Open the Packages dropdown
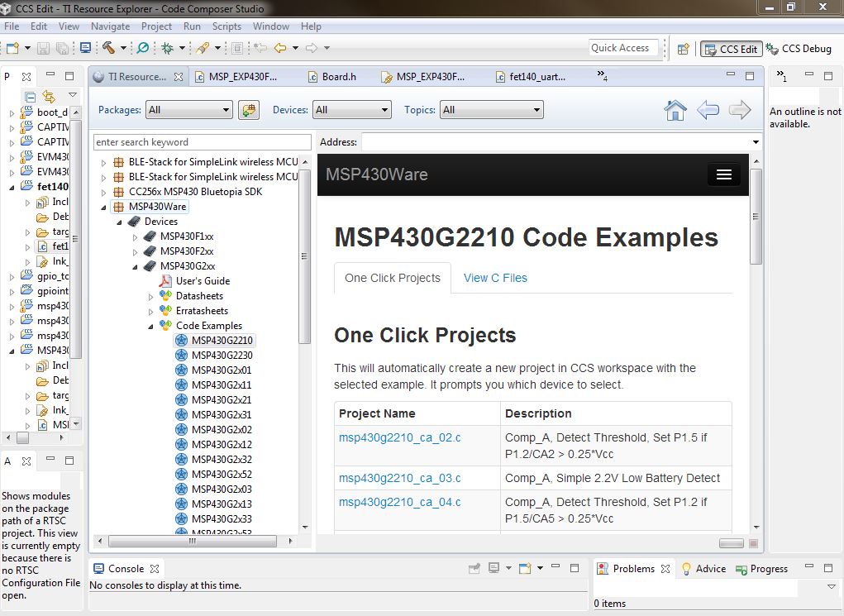844x616 pixels. (189, 110)
